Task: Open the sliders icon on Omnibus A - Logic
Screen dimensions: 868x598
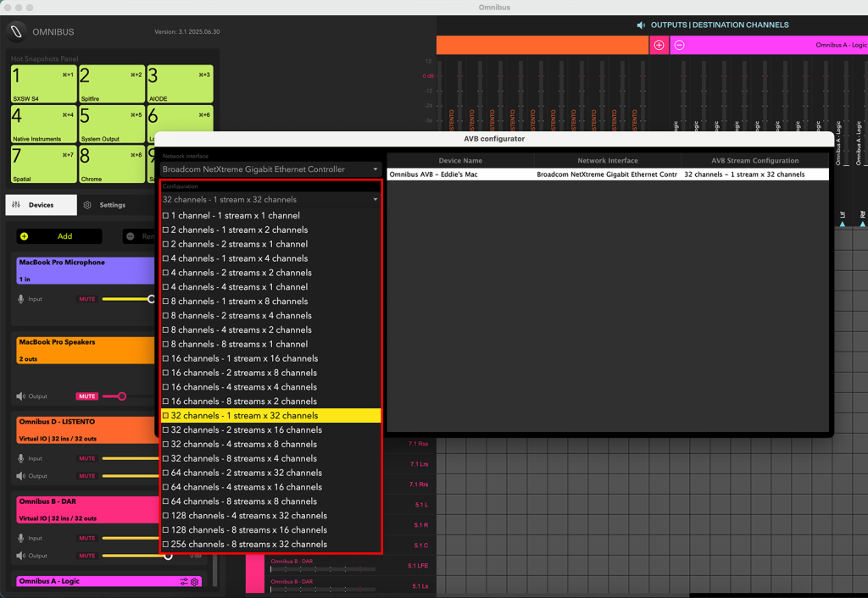Action: coord(184,581)
